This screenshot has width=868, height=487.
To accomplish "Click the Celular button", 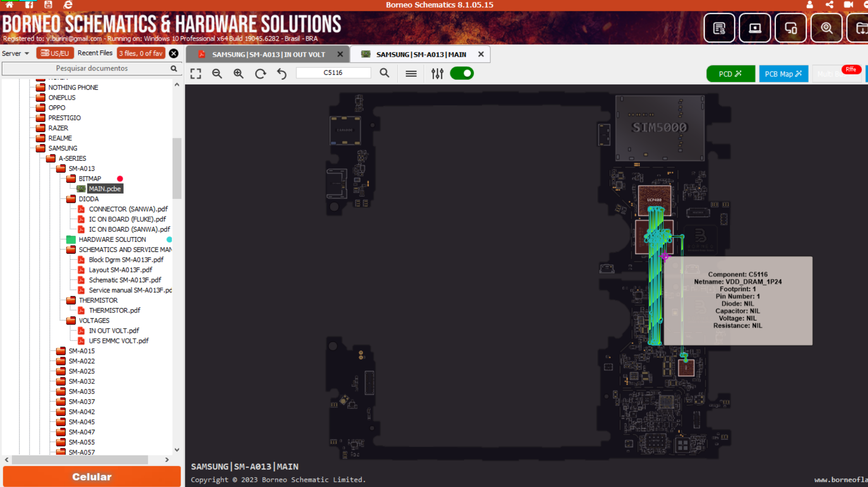I will 92,477.
